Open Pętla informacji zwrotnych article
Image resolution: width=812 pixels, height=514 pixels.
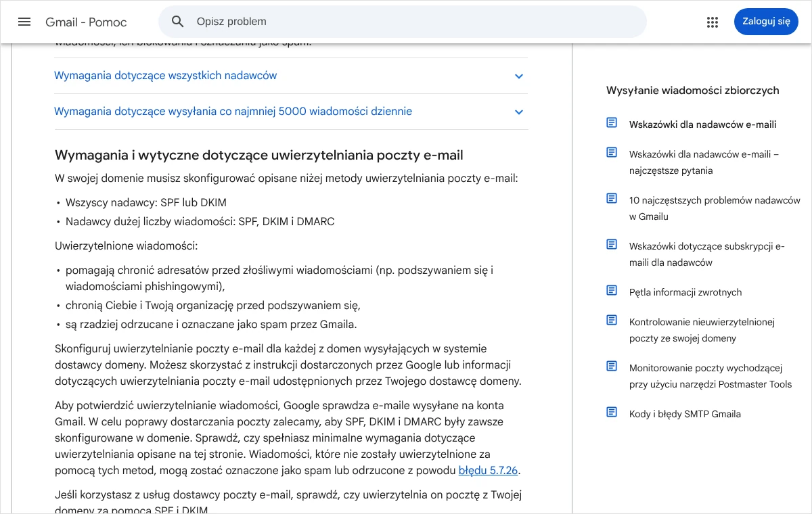tap(685, 292)
